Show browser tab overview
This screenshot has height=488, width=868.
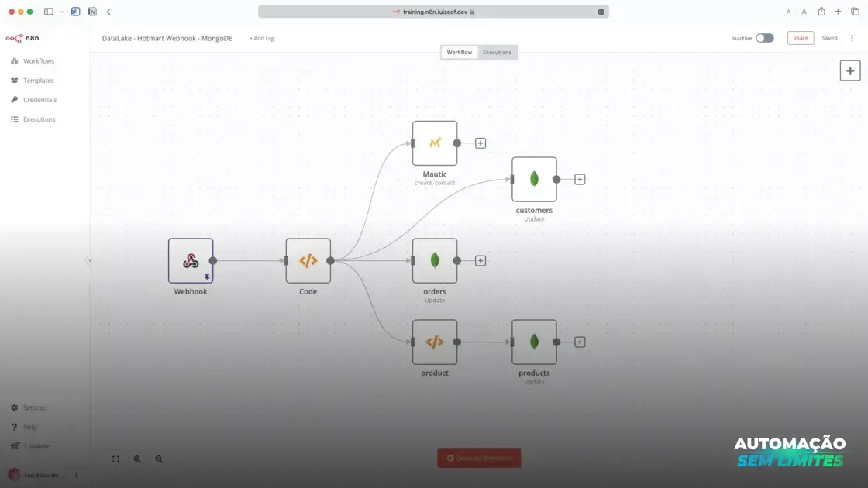856,12
